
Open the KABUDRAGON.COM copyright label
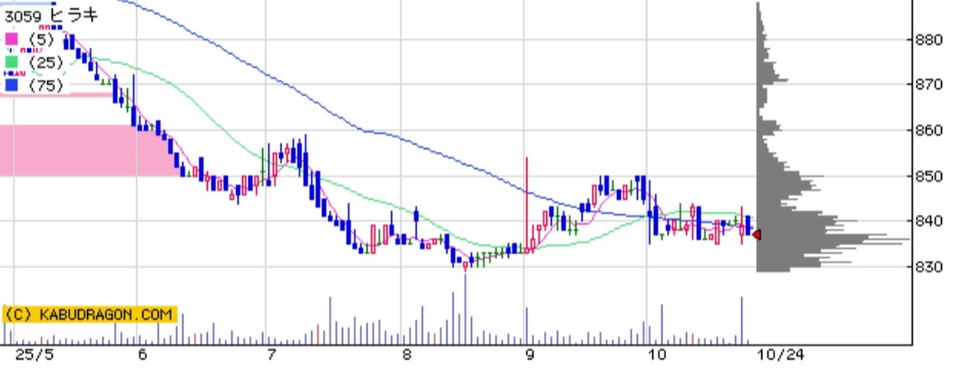[x=89, y=315]
